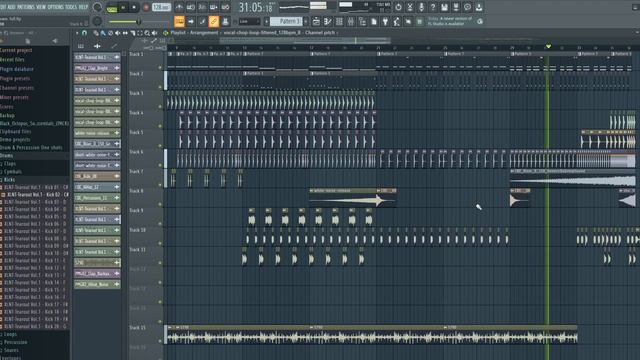Select the playlist Mute speaker tool
Screen dimensions: 640x360
point(118,33)
